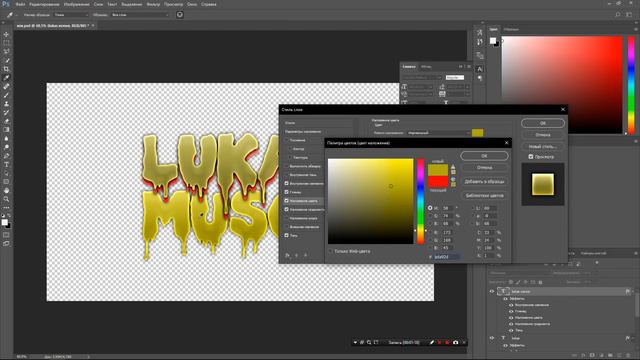
Task: Click the hue slider in the color picker
Action: 420,201
